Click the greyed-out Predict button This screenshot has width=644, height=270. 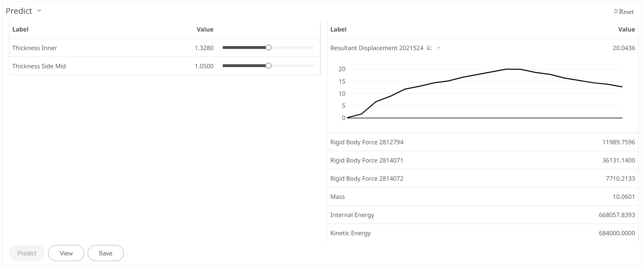coord(27,253)
